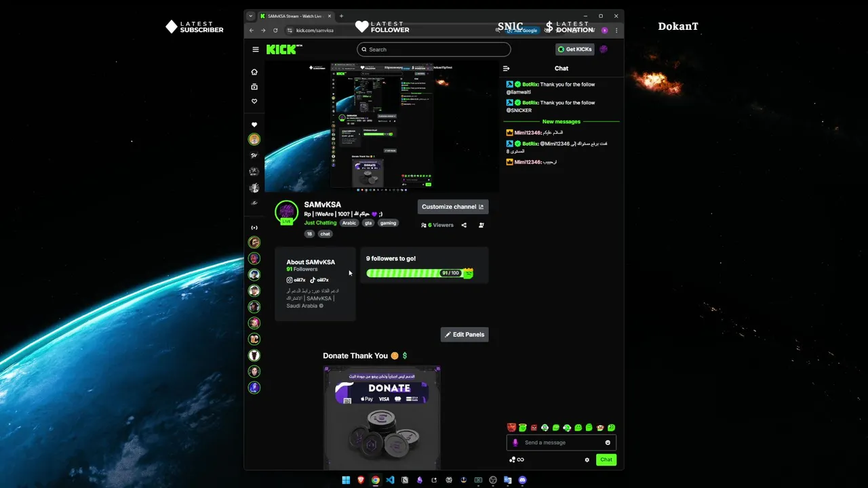Open the TikTok oiil7x link
Image resolution: width=868 pixels, height=488 pixels.
tap(319, 280)
